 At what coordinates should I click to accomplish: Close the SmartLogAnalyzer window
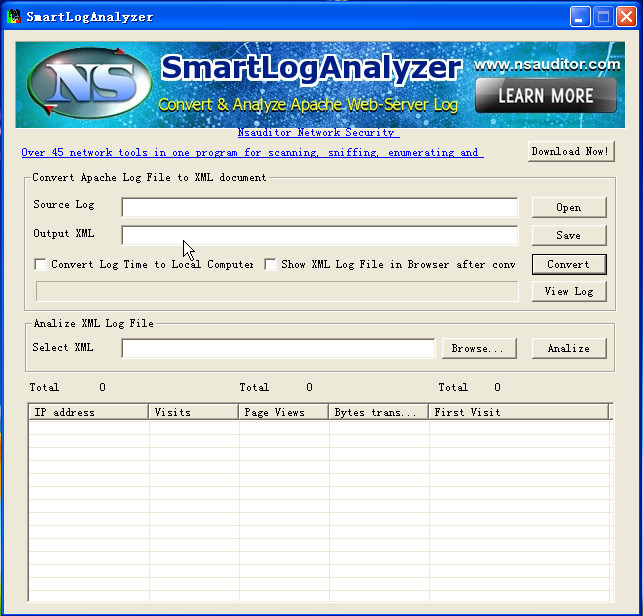626,17
